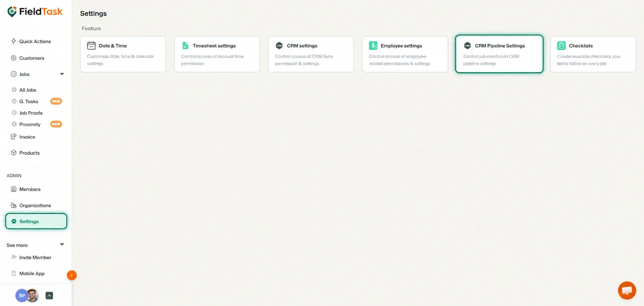Open the All Jobs list
The height and width of the screenshot is (306, 644).
(28, 90)
